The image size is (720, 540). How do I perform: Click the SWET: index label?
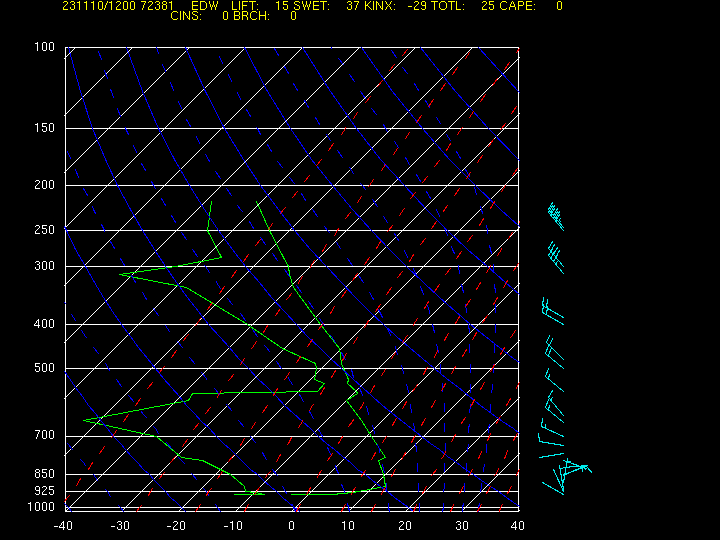click(311, 6)
